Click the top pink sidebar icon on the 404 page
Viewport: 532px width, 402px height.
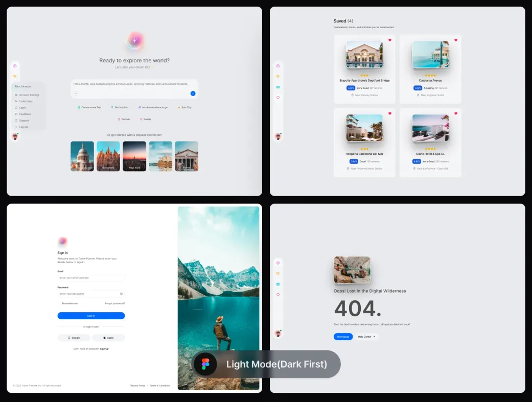[x=278, y=263]
